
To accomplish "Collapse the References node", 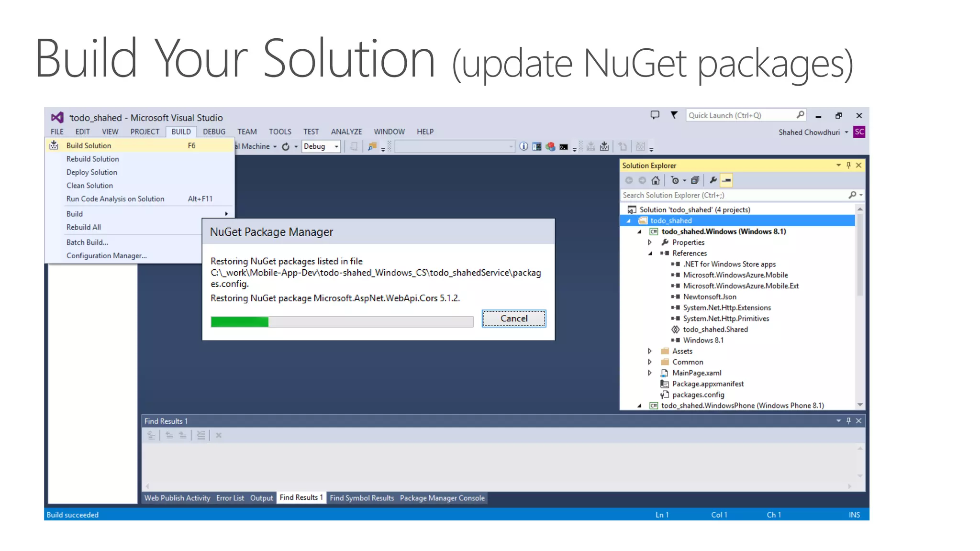I will [650, 253].
